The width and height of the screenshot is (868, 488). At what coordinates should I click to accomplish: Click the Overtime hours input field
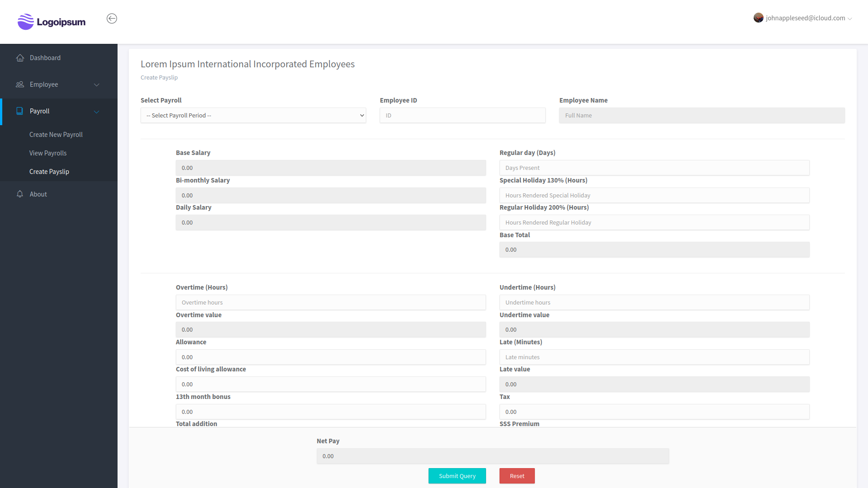coord(330,303)
